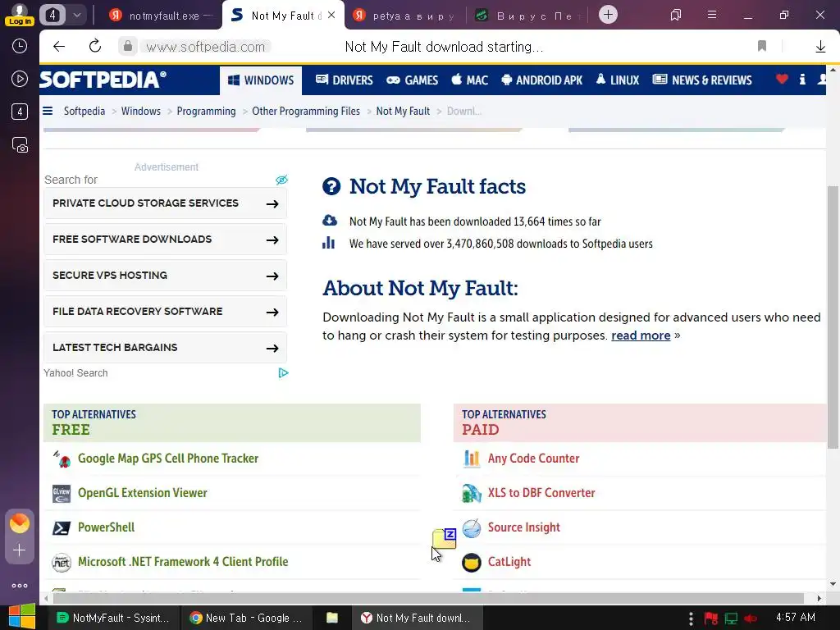Click the vertical page scrollbar thumb
Viewport: 840px width, 630px height.
pyautogui.click(x=833, y=317)
